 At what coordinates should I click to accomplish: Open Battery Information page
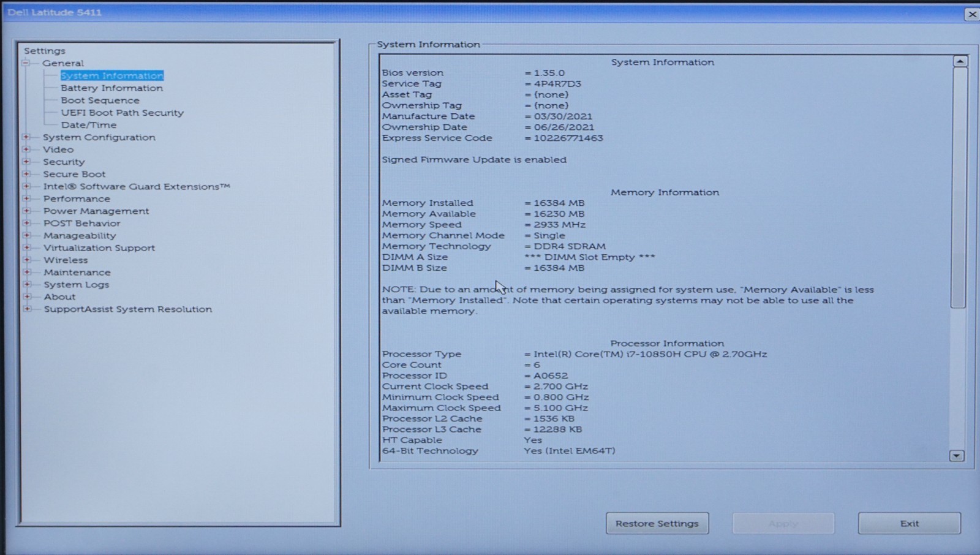[112, 88]
